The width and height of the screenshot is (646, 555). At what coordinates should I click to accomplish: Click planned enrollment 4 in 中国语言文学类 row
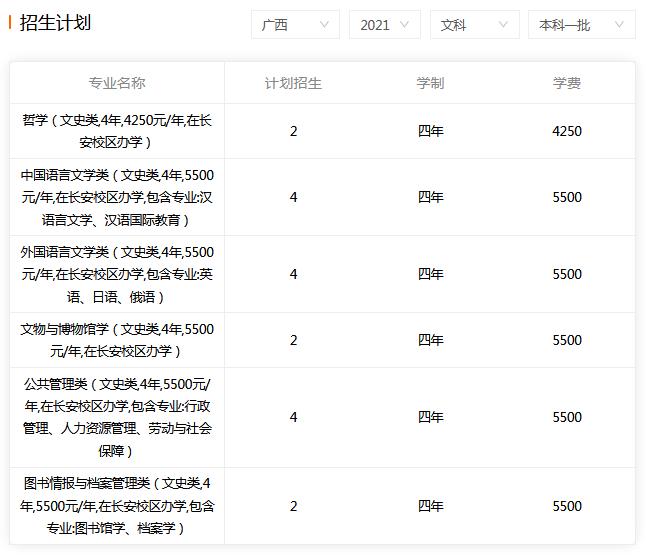point(293,197)
